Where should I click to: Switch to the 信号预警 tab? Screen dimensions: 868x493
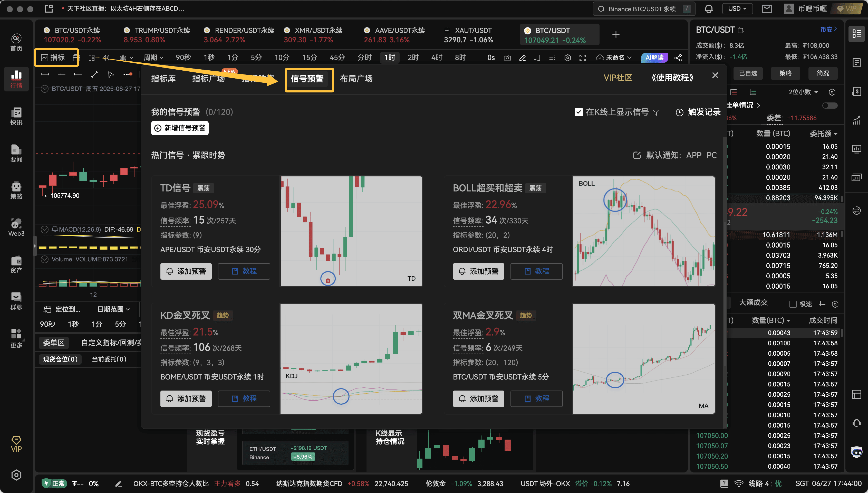point(307,79)
